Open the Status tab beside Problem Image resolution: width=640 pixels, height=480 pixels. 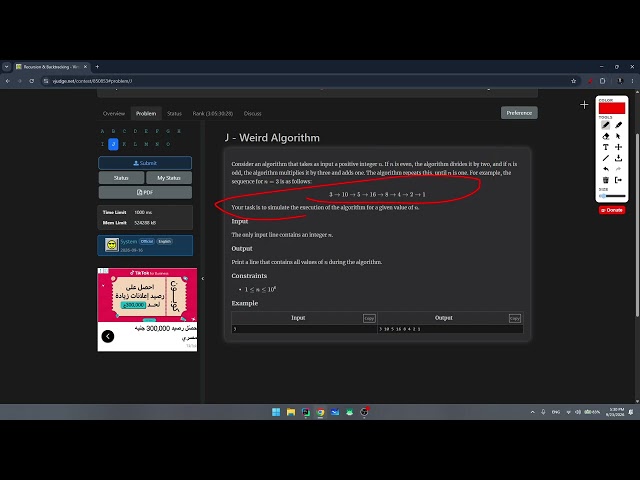pos(174,113)
